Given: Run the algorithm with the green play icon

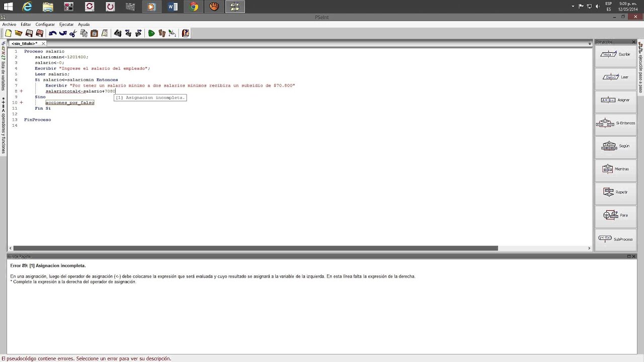Looking at the screenshot, I should coord(151,33).
